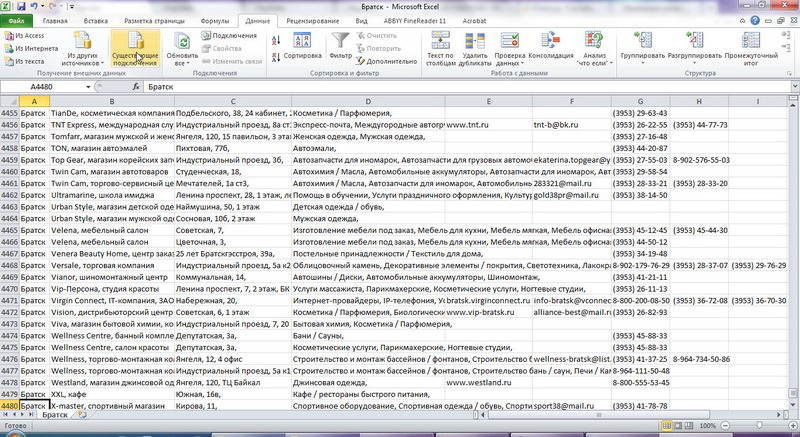
Task: Open the Acrobat tab
Action: point(474,21)
